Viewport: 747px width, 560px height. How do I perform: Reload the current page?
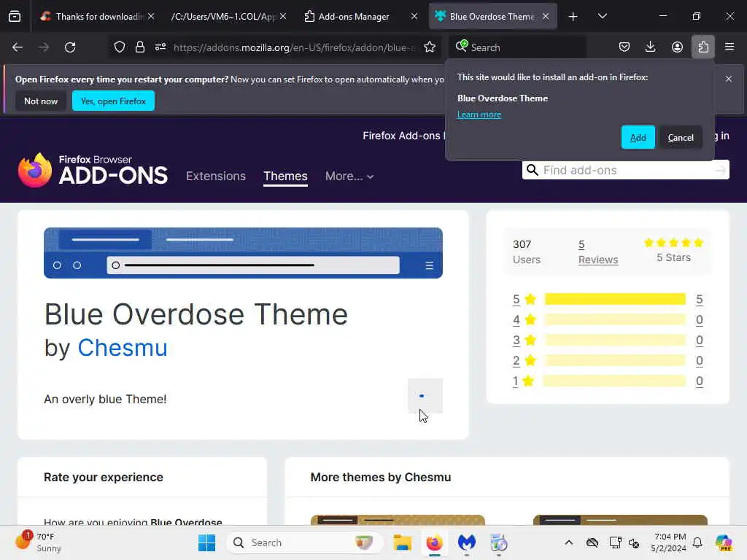(x=70, y=47)
